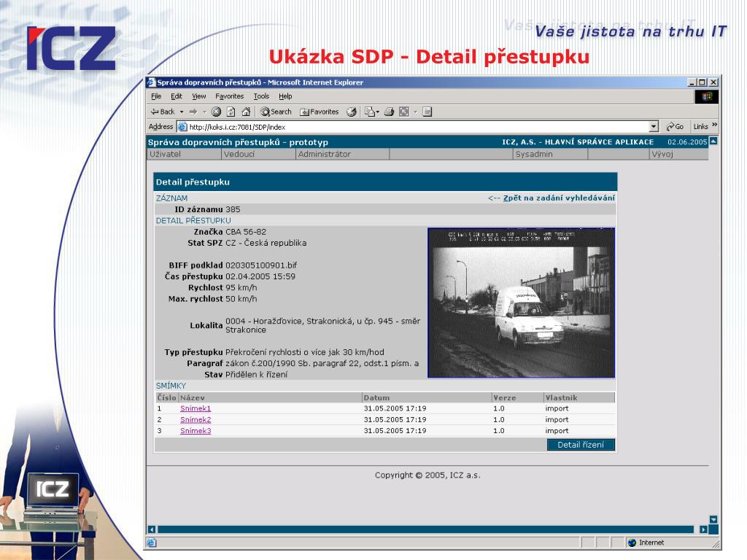The width and height of the screenshot is (747, 560).
Task: Open the Snímek1 link
Action: pos(196,408)
